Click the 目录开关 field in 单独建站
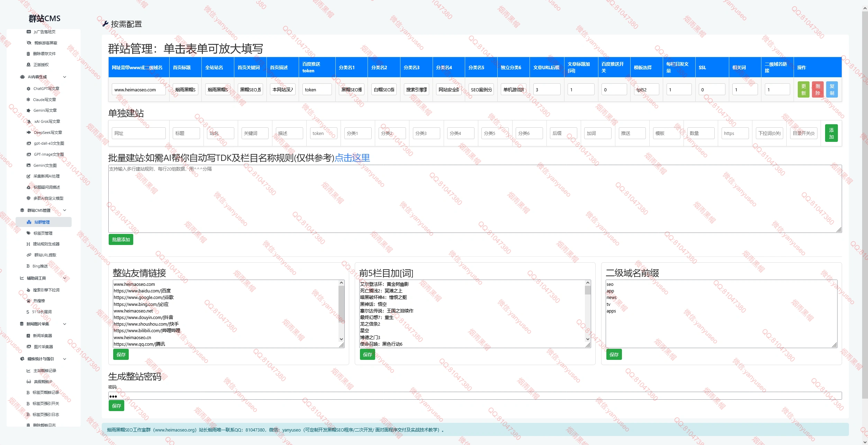 click(803, 133)
